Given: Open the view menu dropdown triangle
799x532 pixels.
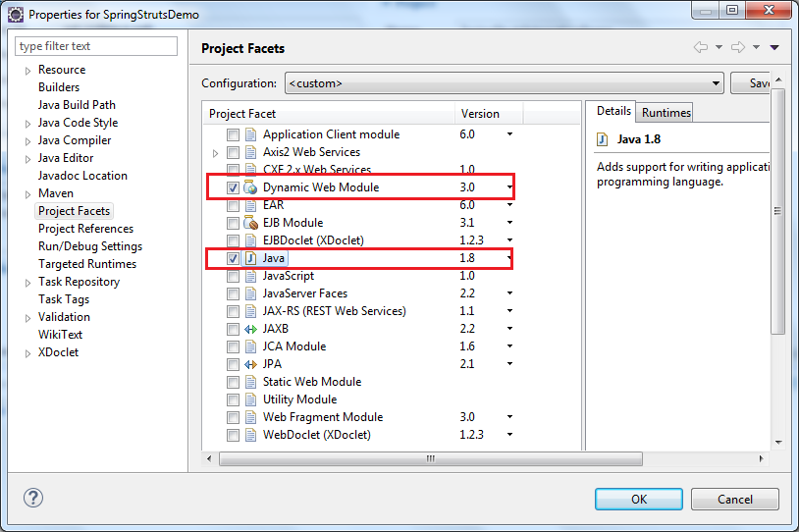Looking at the screenshot, I should coord(774,47).
